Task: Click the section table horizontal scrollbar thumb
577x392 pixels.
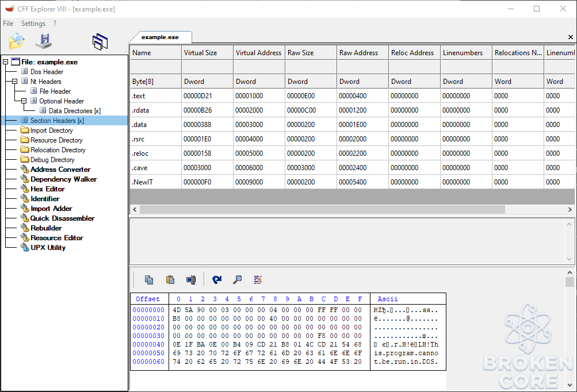Action: click(322, 210)
